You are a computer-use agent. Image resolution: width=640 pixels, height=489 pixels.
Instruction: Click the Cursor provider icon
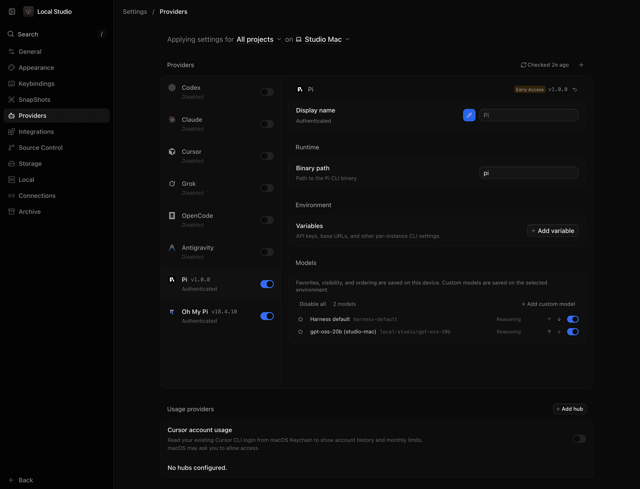click(x=172, y=151)
